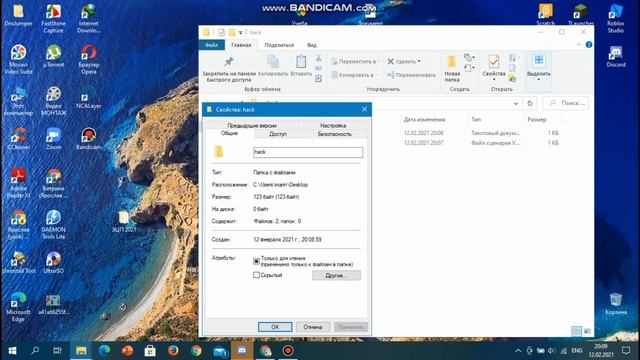
Task: Click the Другие attributes button
Action: click(336, 276)
